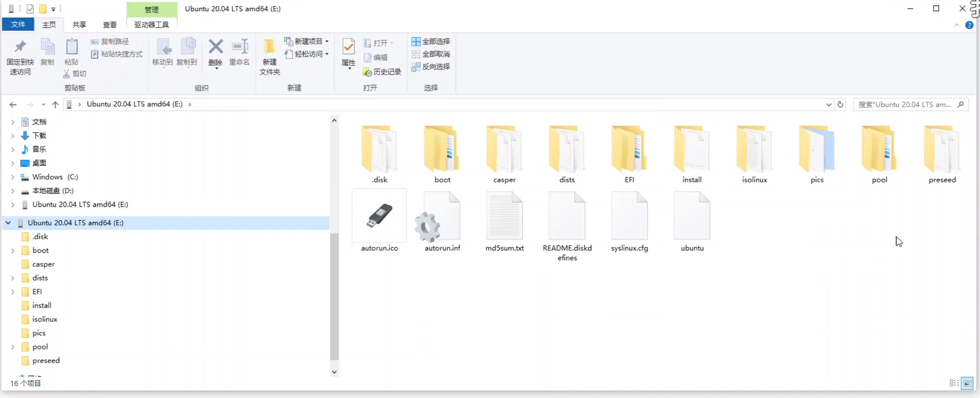Screen dimensions: 980x398
Task: Click Select None (全部取消)
Action: click(431, 54)
